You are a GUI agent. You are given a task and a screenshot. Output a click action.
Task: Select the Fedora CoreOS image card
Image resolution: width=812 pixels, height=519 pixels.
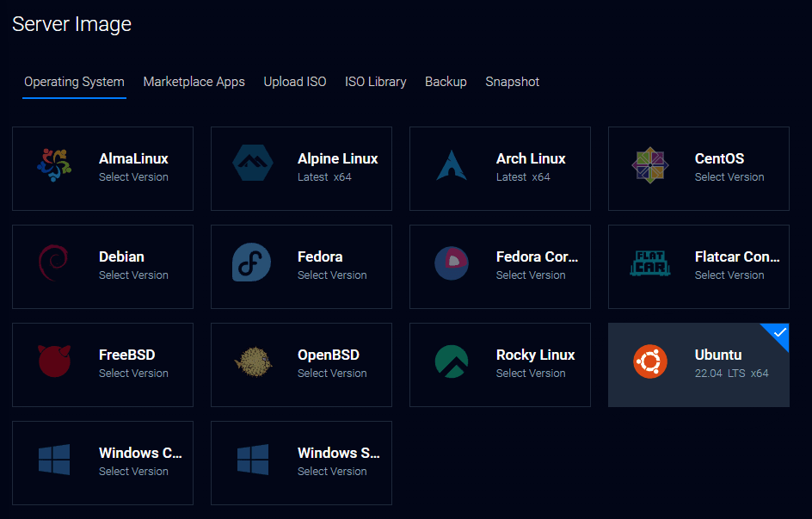pyautogui.click(x=500, y=266)
